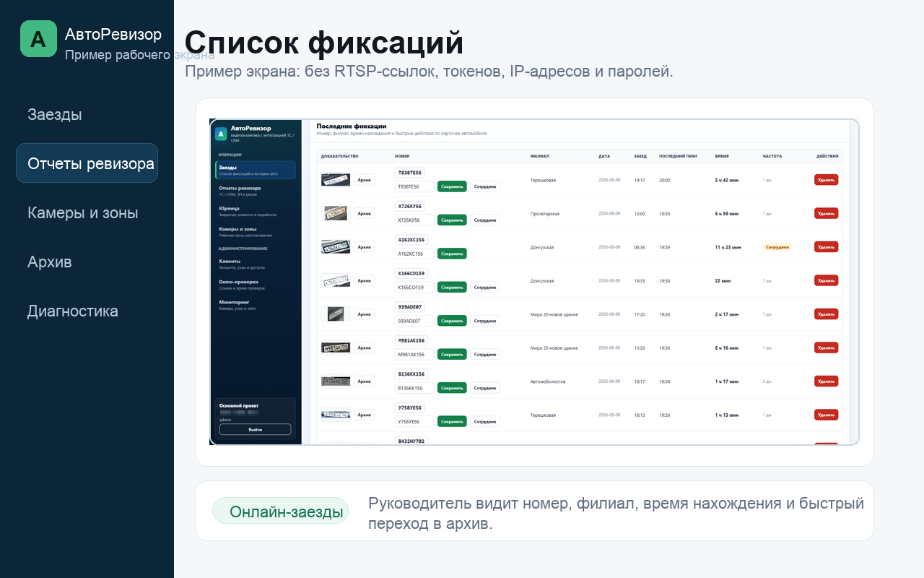Open plate photo thumbnail for В136КК156
This screenshot has width=924, height=578.
[336, 381]
